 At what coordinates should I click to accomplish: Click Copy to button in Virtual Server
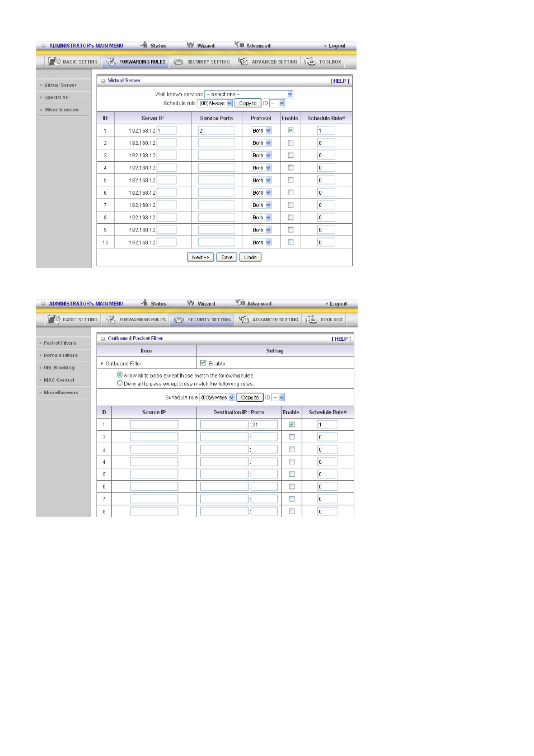248,103
